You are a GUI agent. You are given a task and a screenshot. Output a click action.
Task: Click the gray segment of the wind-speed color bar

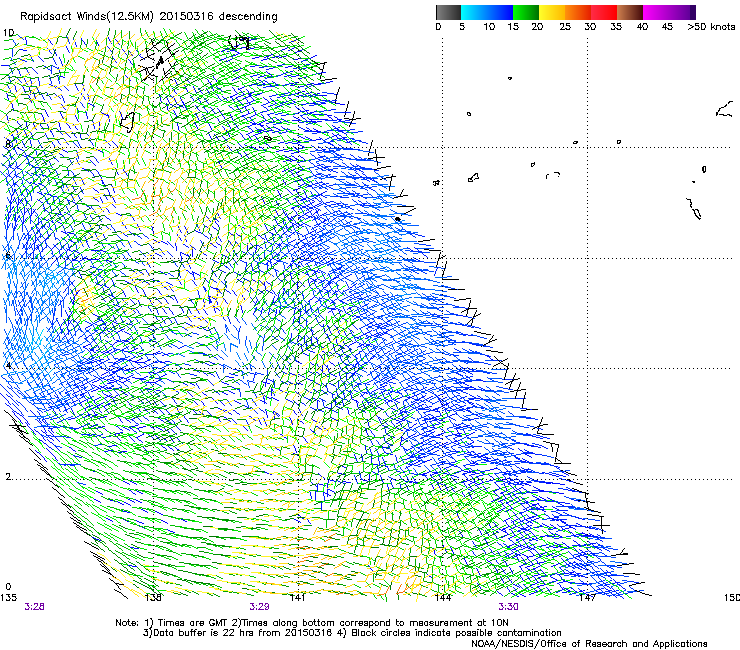pyautogui.click(x=448, y=12)
